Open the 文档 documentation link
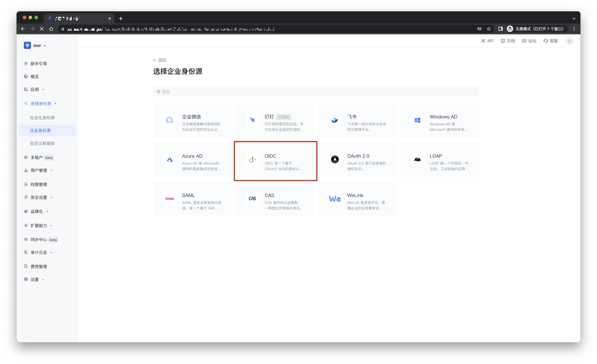The width and height of the screenshot is (597, 364). 507,41
